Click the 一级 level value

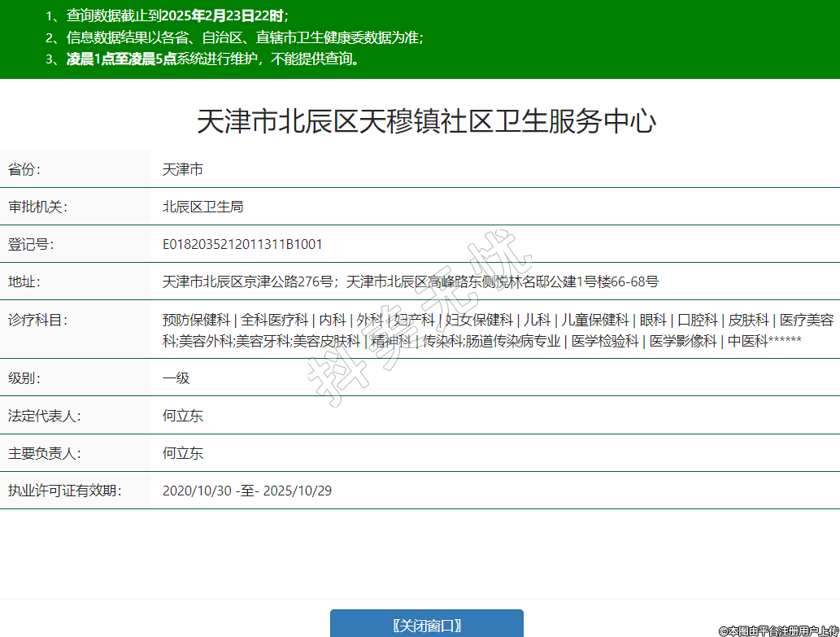(176, 378)
